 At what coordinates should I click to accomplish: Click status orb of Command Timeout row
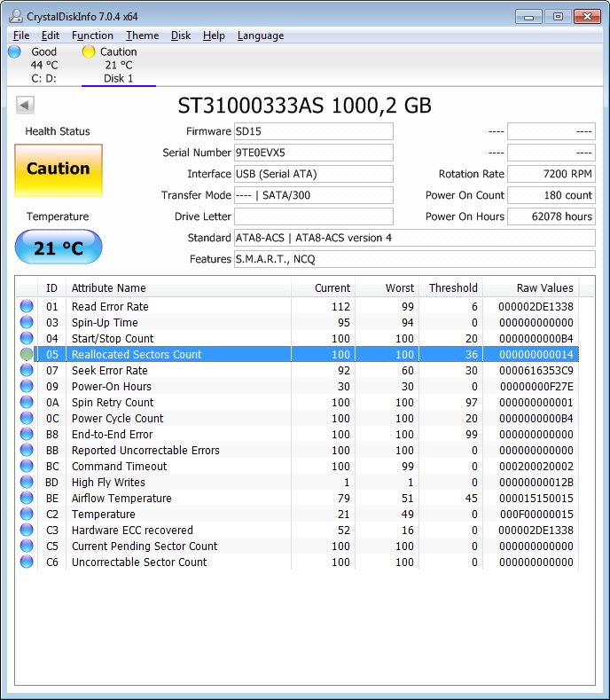click(x=27, y=466)
